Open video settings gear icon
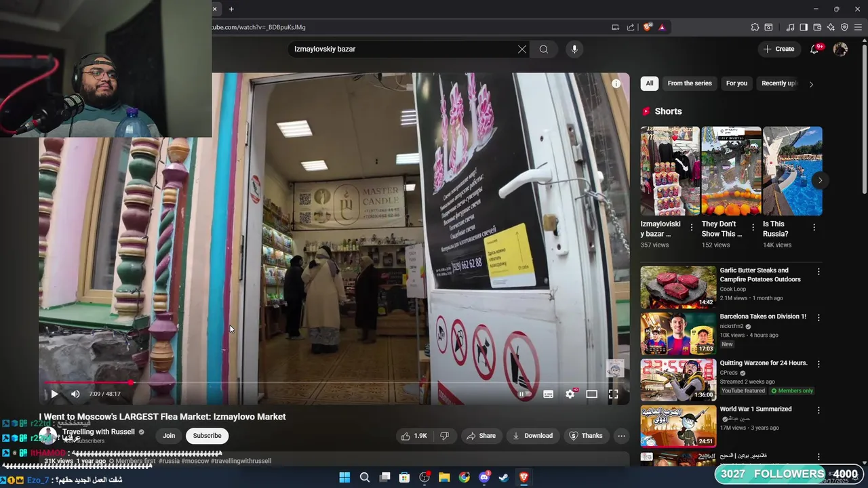This screenshot has width=868, height=488. pos(570,394)
